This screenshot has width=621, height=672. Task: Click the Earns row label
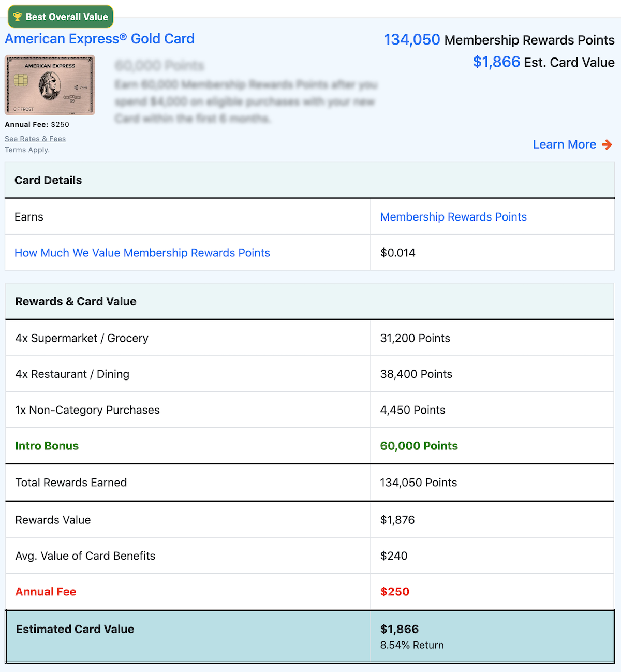[x=29, y=217]
